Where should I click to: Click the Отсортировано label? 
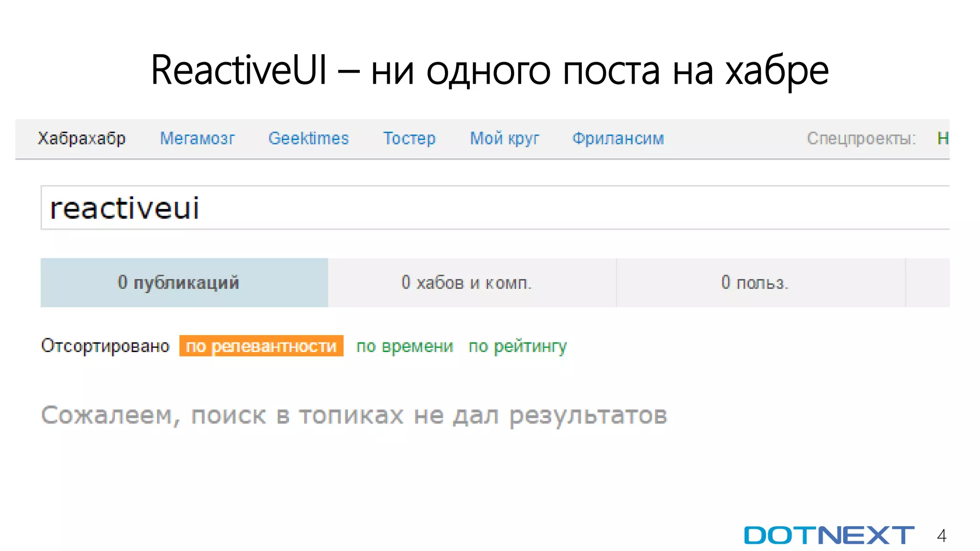105,346
